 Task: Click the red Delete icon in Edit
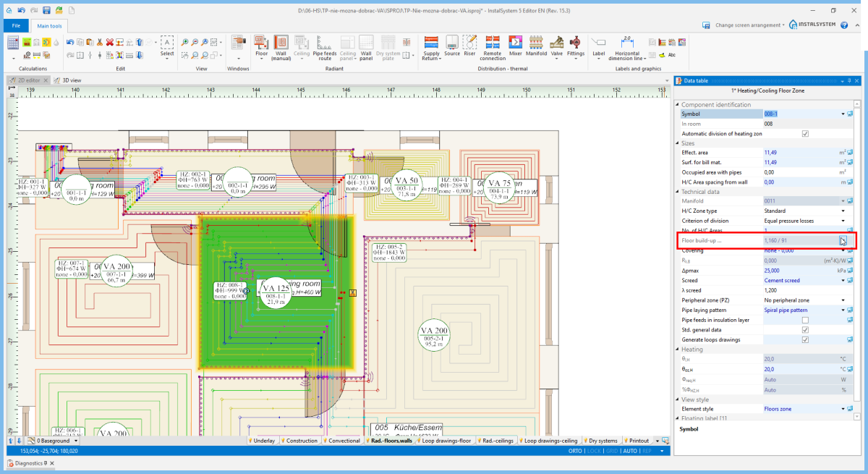click(x=110, y=42)
